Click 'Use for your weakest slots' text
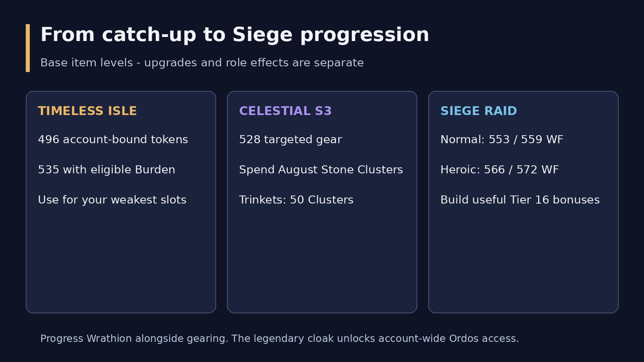644x362 pixels. point(112,200)
